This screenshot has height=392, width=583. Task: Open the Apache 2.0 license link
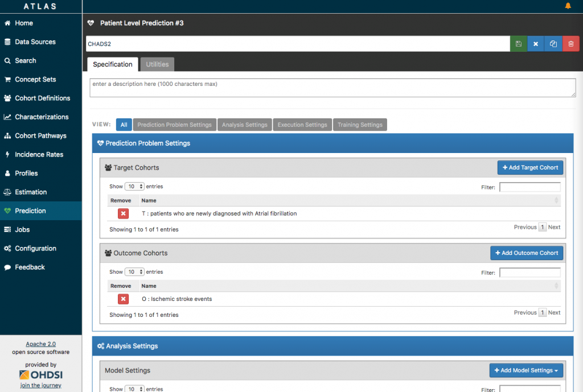pyautogui.click(x=41, y=344)
